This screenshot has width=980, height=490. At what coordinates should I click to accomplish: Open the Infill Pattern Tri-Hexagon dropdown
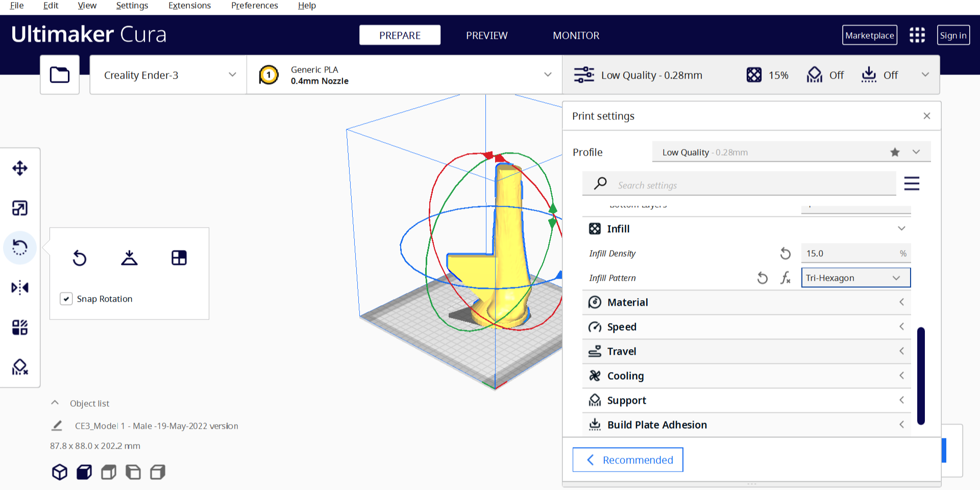(x=855, y=278)
